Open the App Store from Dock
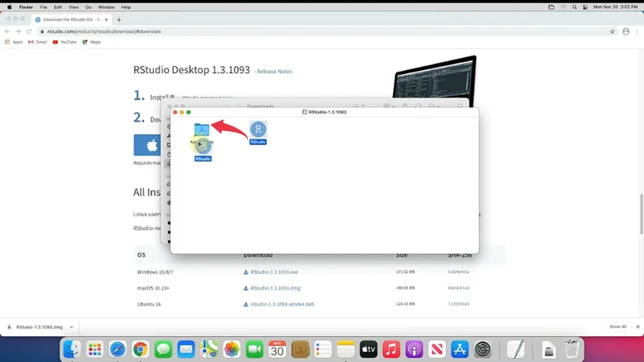This screenshot has height=362, width=644. pos(460,349)
